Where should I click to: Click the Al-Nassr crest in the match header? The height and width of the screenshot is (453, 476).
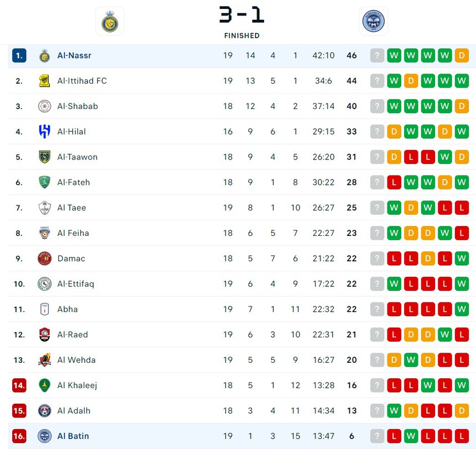(x=110, y=22)
